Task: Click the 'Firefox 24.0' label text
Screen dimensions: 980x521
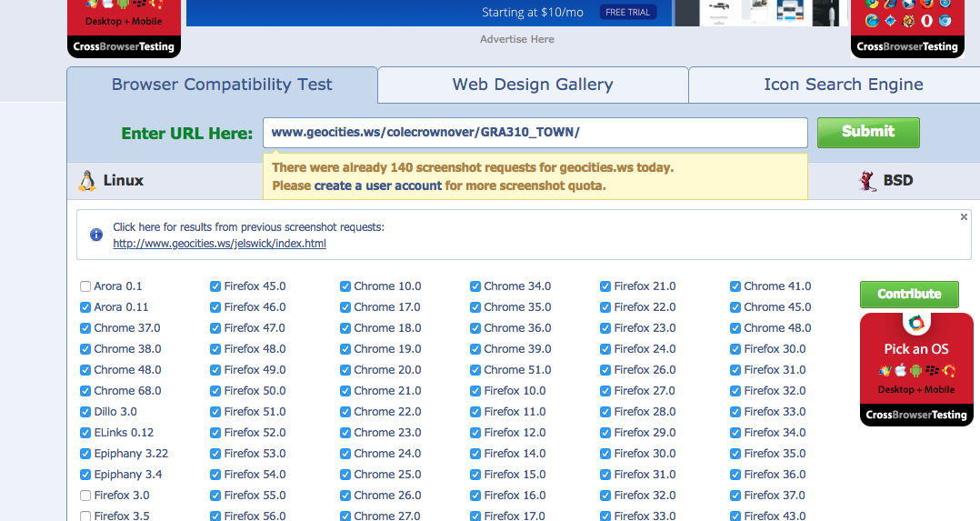Action: (645, 349)
